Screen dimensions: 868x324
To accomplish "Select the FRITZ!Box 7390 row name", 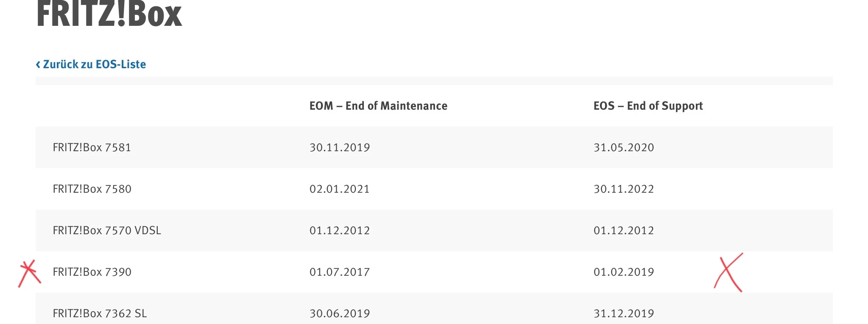I will [x=92, y=272].
